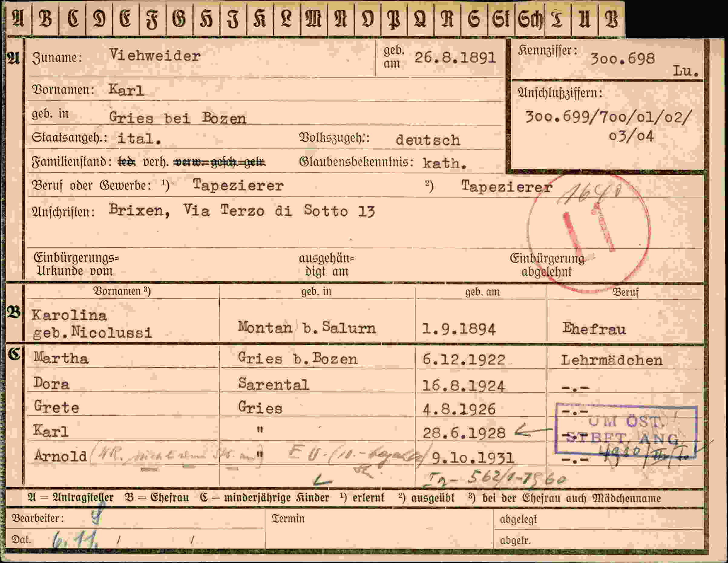Viewport: 728px width, 563px height.
Task: Select the index tab lettered M
Action: click(313, 18)
